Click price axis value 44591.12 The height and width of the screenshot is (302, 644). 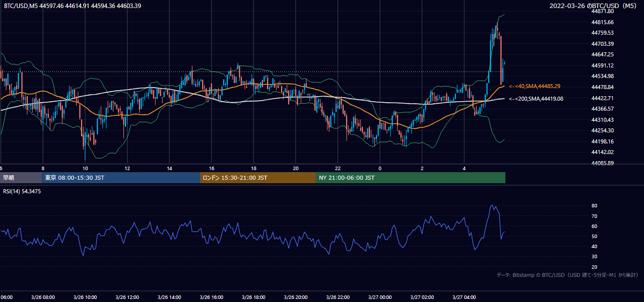pos(603,65)
